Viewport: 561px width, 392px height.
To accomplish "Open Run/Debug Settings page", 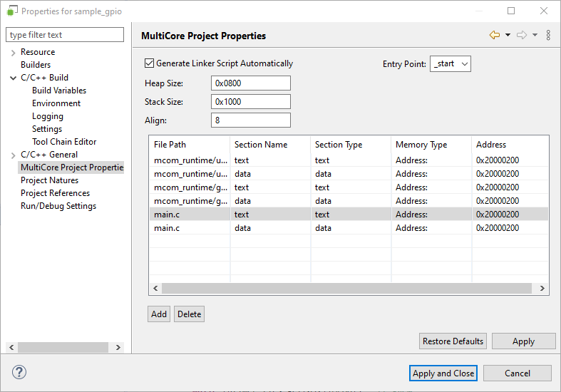I will pos(58,206).
